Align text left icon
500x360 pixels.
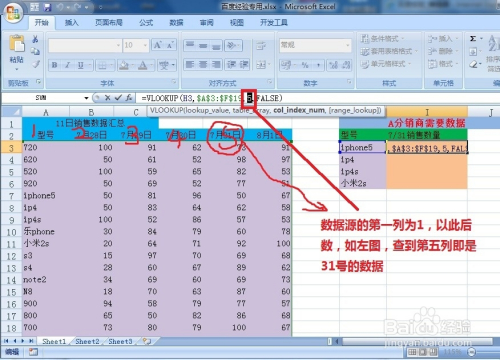190,64
